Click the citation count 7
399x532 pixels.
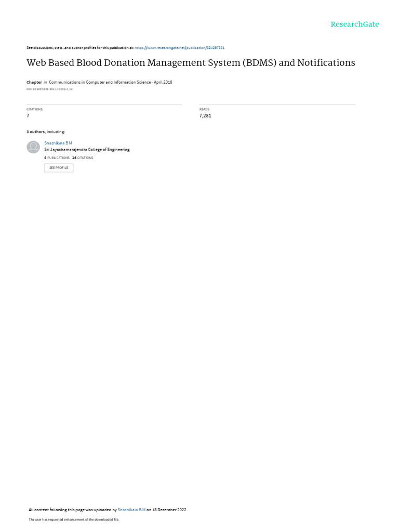coord(28,116)
